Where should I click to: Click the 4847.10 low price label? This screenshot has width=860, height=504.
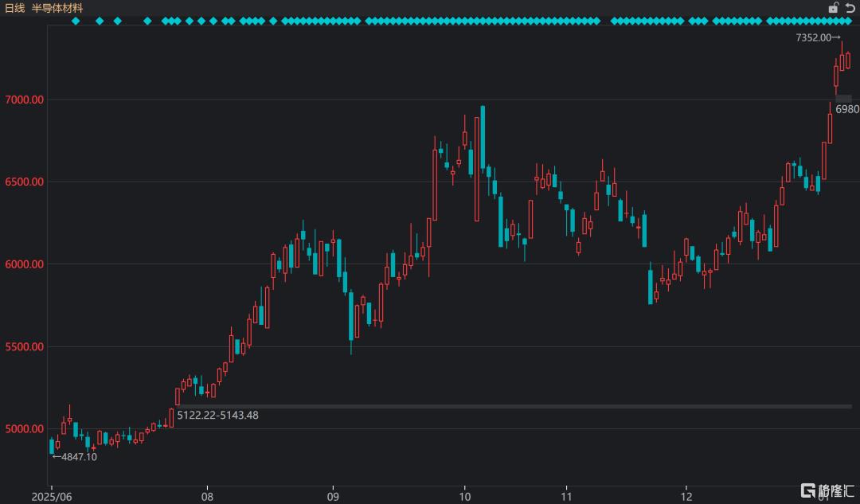[75, 457]
